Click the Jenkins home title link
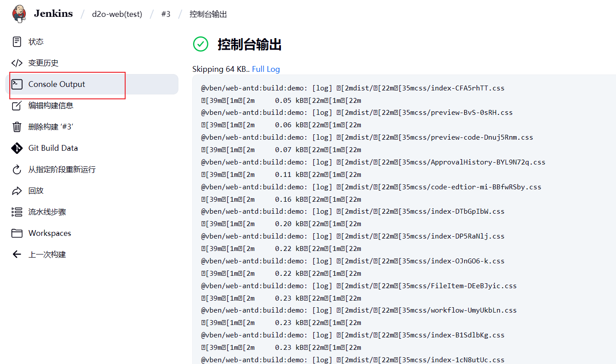616x364 pixels. pyautogui.click(x=53, y=14)
